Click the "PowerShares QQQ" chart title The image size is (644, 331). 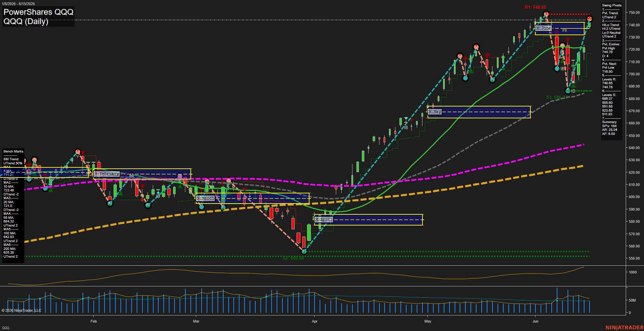click(x=39, y=12)
